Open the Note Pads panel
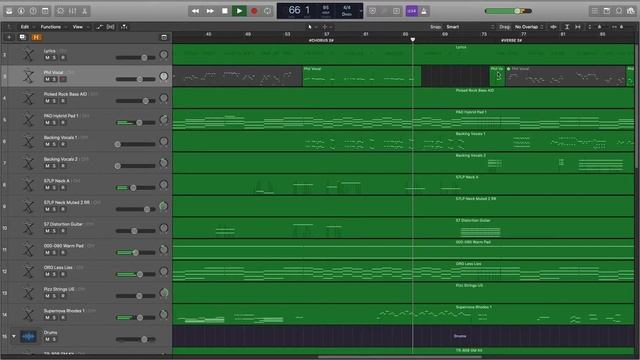 pyautogui.click(x=607, y=11)
